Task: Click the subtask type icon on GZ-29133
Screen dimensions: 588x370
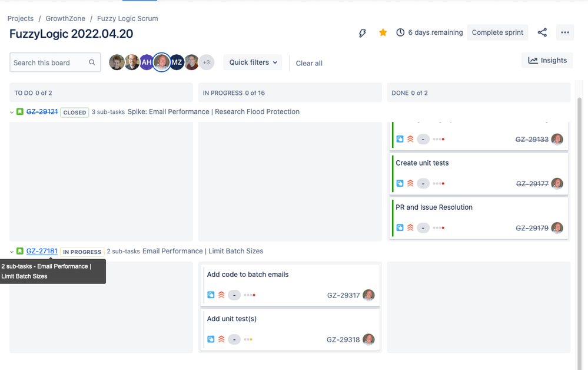Action: tap(400, 139)
